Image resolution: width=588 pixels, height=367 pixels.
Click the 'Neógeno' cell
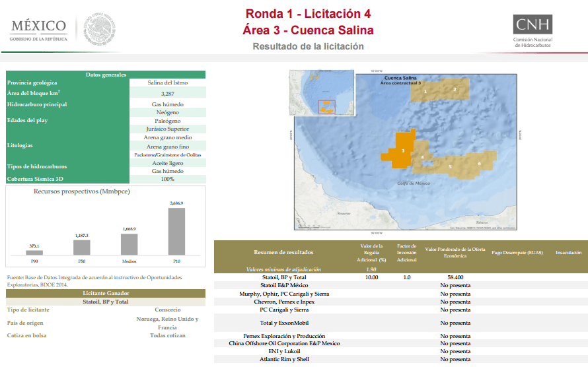click(x=168, y=112)
